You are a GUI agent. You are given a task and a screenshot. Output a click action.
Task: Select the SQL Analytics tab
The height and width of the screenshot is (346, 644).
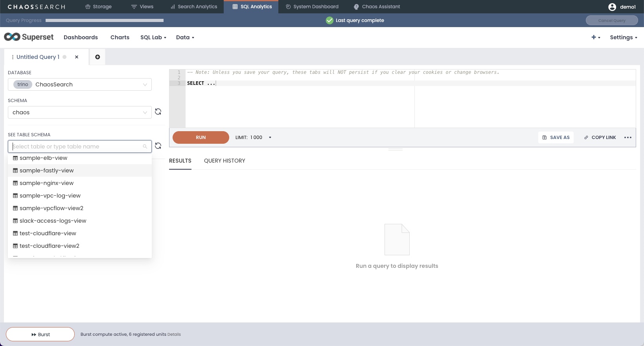252,7
